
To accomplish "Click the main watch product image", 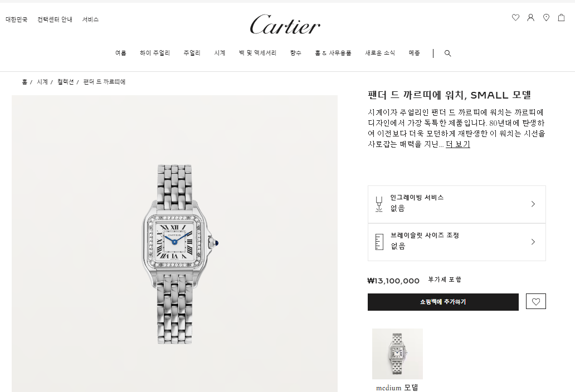I will point(174,244).
